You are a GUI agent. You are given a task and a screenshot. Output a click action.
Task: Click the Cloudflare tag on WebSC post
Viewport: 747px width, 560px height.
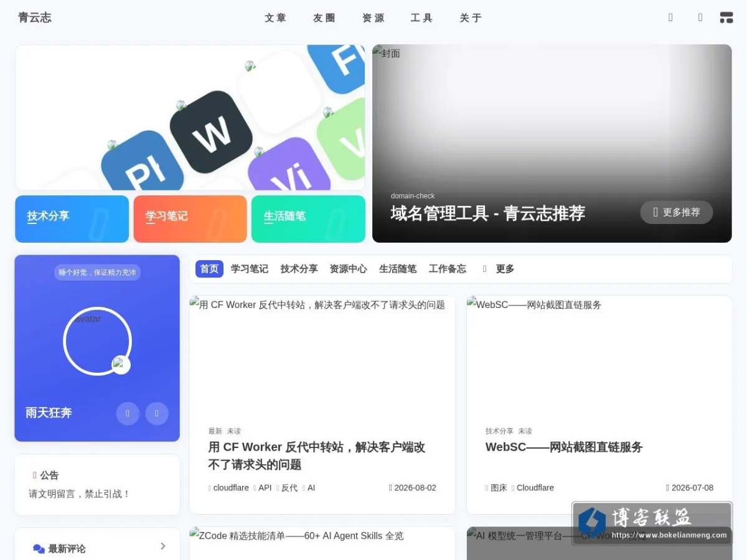point(533,488)
